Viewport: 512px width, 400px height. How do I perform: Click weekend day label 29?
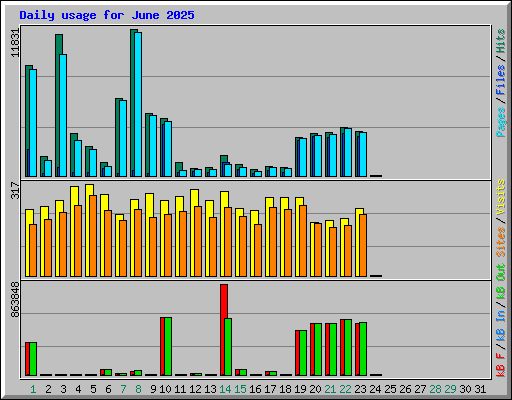tap(450, 389)
